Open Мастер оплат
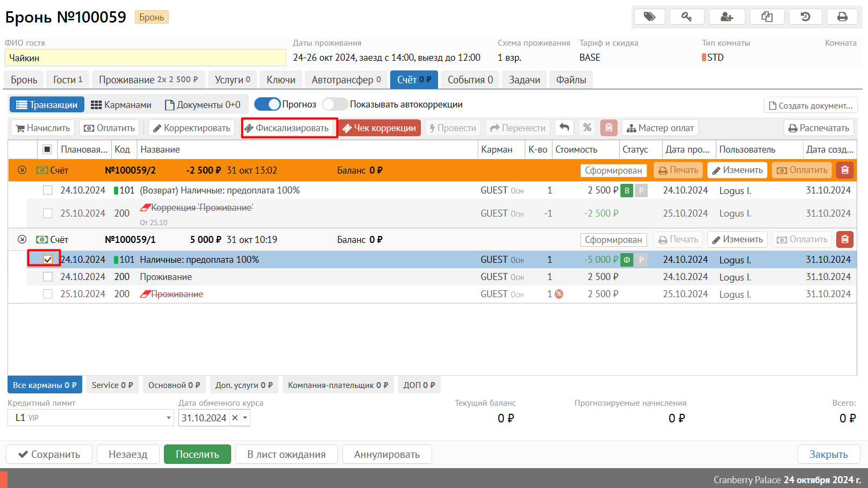Screen dimensions: 868x488 [x=661, y=128]
